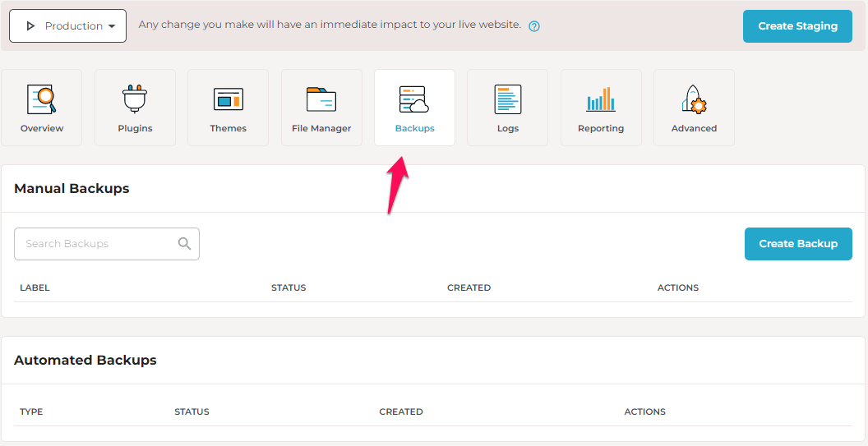Click the Automated Backups heading
868x446 pixels.
coord(85,361)
